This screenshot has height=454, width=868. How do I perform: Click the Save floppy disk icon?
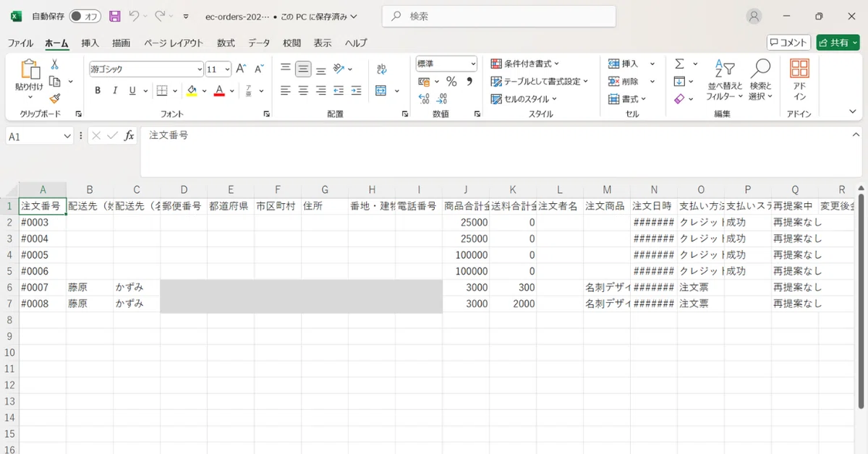tap(114, 16)
